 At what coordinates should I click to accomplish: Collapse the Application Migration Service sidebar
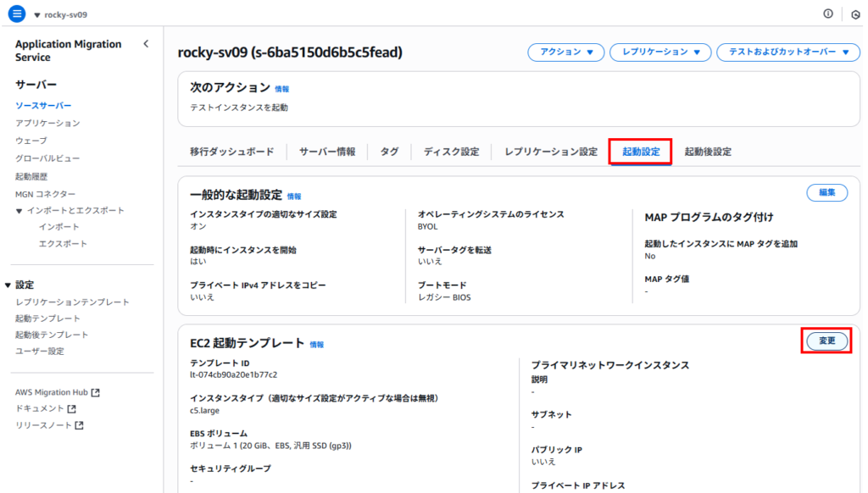point(146,44)
